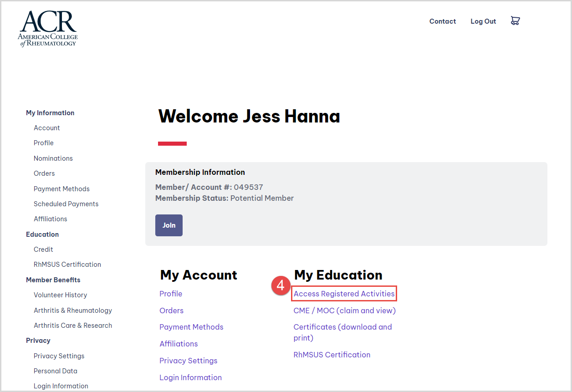Click the My Education section heading

pos(338,275)
